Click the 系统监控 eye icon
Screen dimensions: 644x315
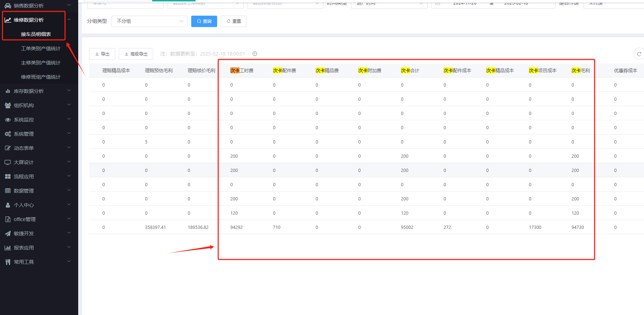(7, 120)
